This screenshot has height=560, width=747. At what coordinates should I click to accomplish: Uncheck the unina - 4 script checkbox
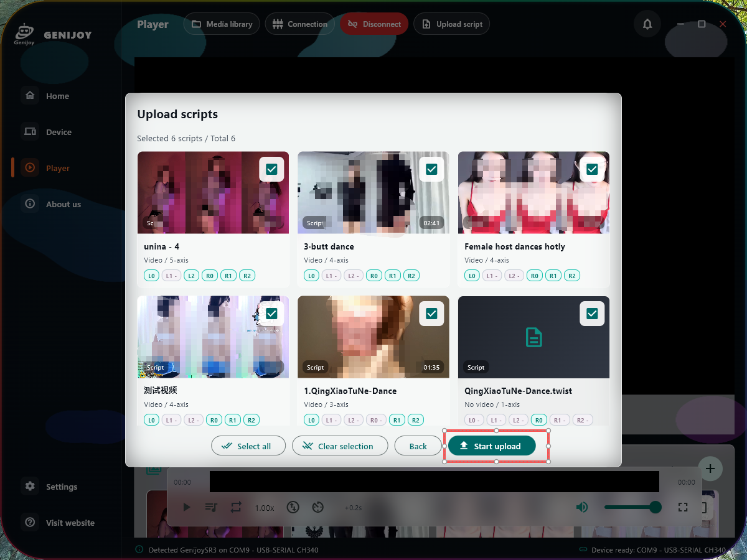271,169
